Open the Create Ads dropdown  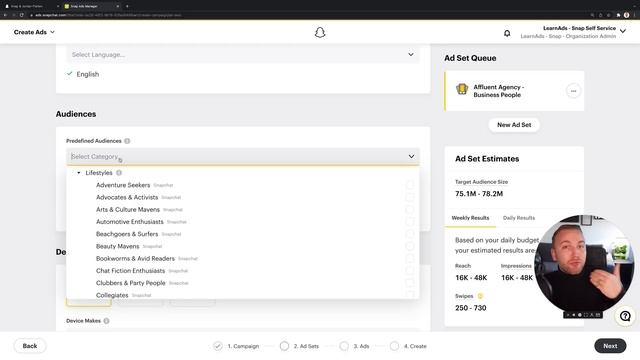pyautogui.click(x=34, y=32)
